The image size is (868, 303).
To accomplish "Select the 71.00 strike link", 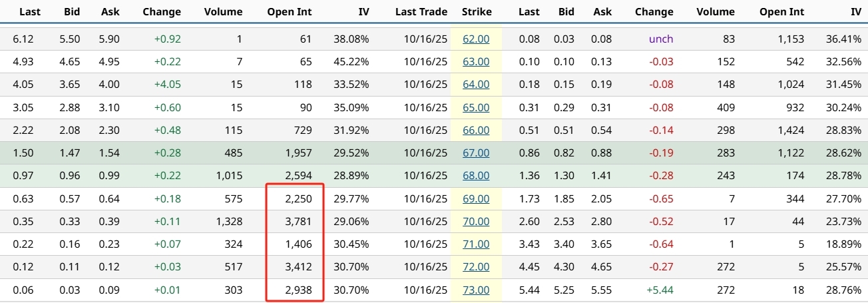I will pyautogui.click(x=476, y=244).
